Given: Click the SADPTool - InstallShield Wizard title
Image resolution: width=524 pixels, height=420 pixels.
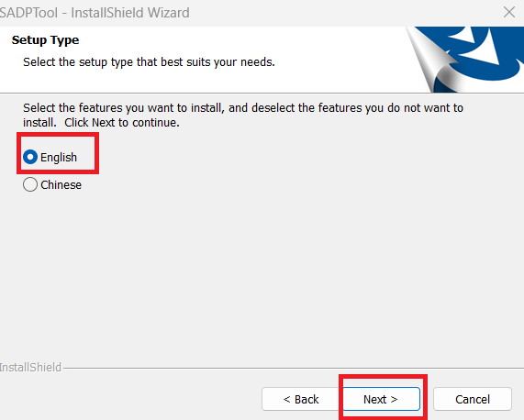Looking at the screenshot, I should click(95, 13).
